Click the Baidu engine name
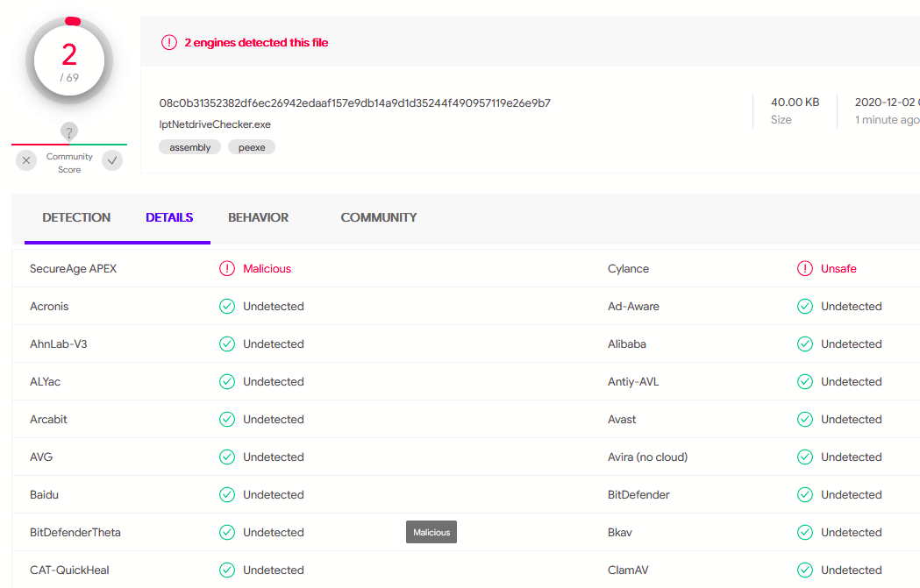 [x=44, y=495]
